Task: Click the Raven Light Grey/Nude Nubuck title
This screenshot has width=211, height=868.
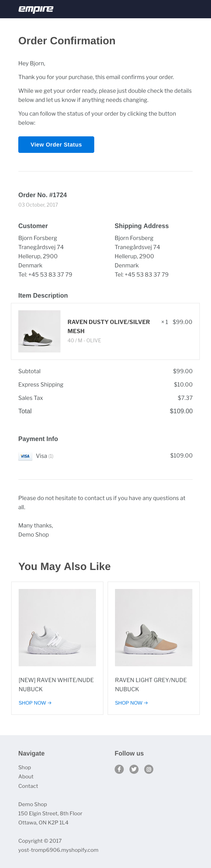Action: coord(151,685)
